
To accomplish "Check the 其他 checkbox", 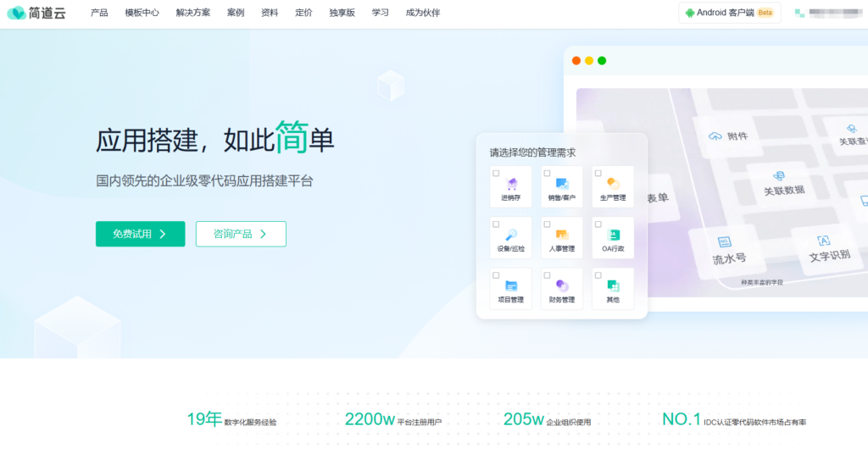I will click(598, 275).
